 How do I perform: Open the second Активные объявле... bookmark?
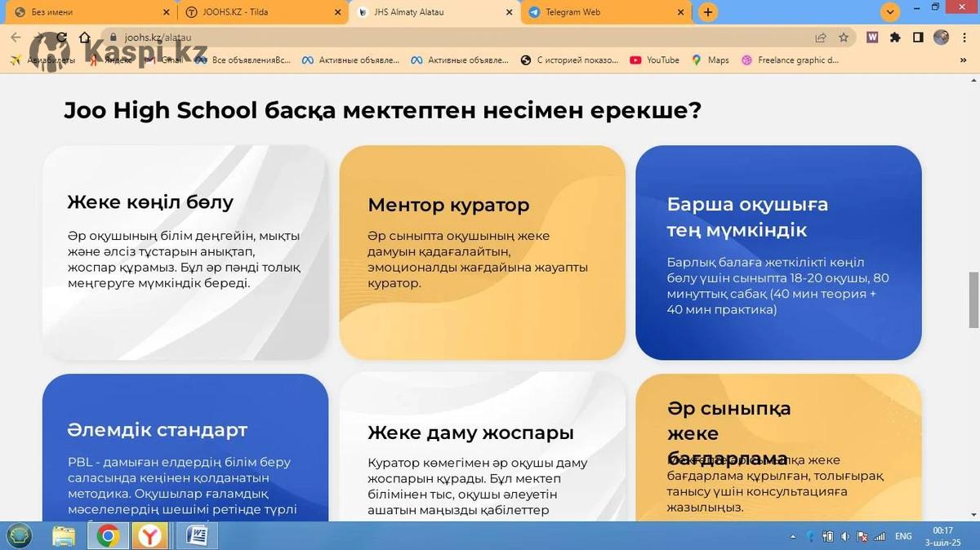click(x=459, y=60)
